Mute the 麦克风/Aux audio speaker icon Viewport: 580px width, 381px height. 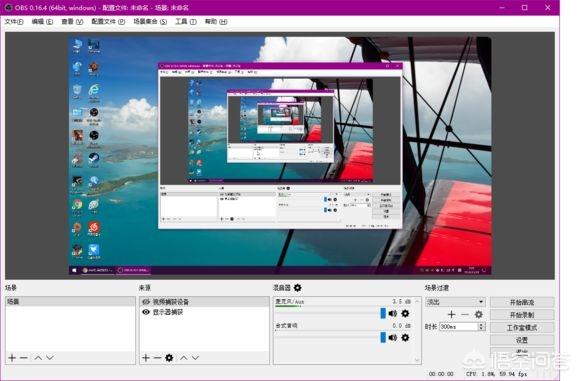click(393, 313)
